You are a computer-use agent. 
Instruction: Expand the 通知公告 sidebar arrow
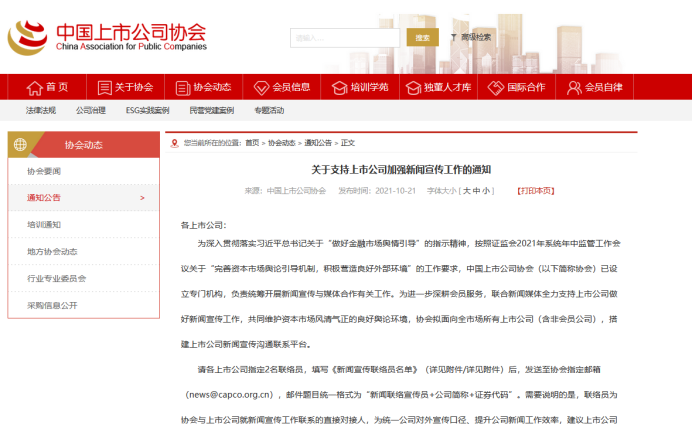[x=142, y=198]
